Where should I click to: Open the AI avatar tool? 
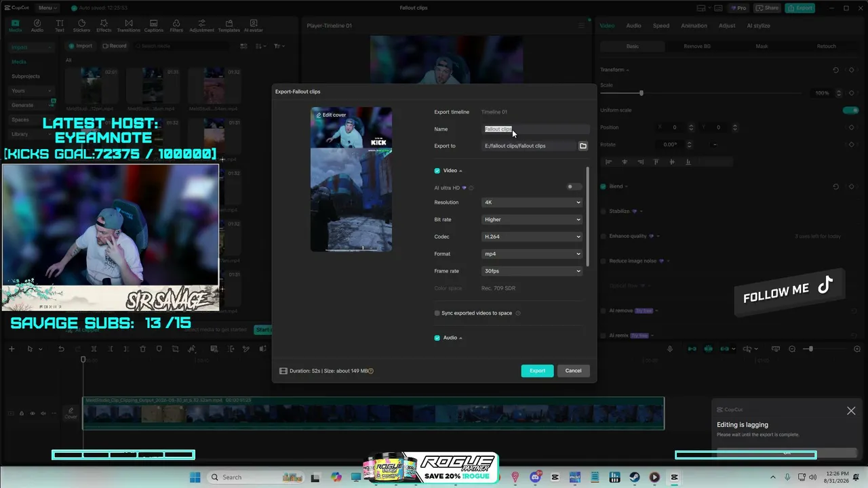point(254,26)
